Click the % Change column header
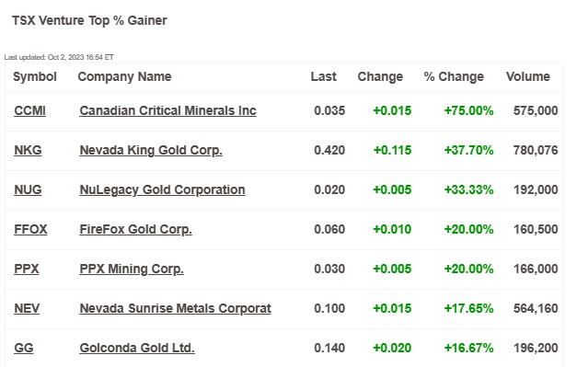588x367 pixels. [x=454, y=77]
